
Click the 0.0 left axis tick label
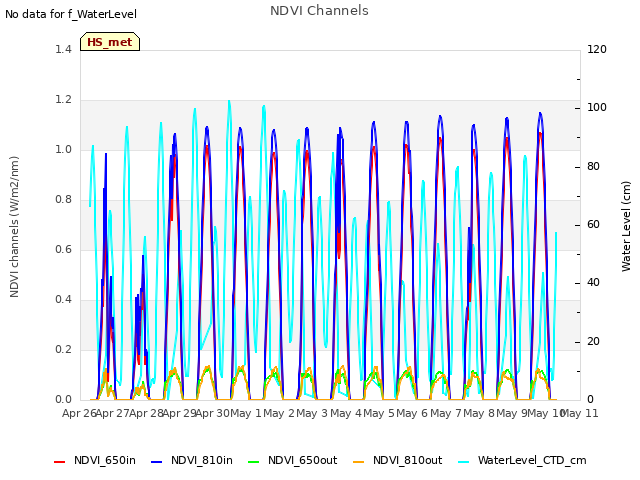click(63, 400)
